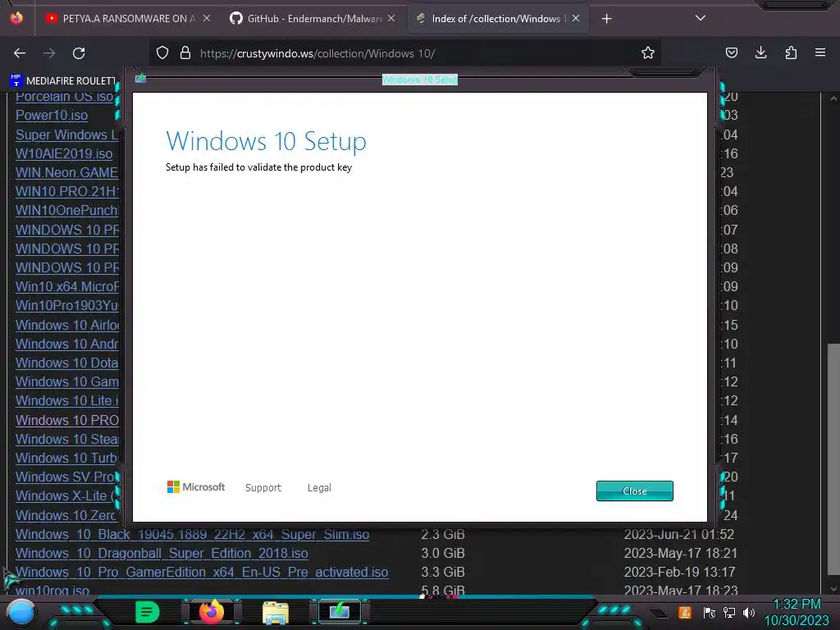Open the Windows_10_Black Super_Slim.iso link
Image resolution: width=840 pixels, height=630 pixels.
(192, 534)
